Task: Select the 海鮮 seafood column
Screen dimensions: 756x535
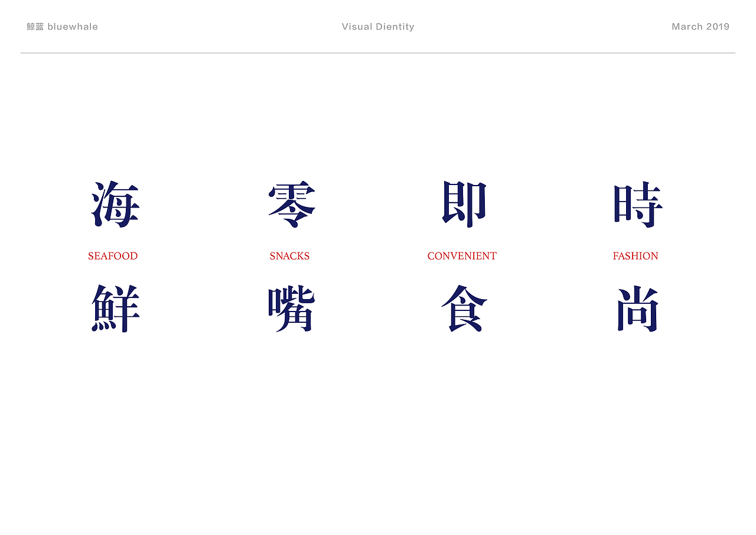Action: click(113, 255)
